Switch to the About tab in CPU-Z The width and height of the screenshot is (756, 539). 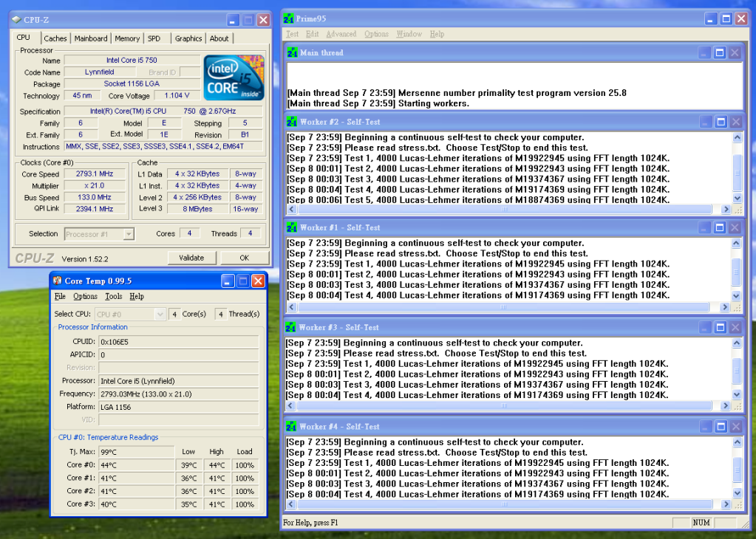(x=219, y=38)
